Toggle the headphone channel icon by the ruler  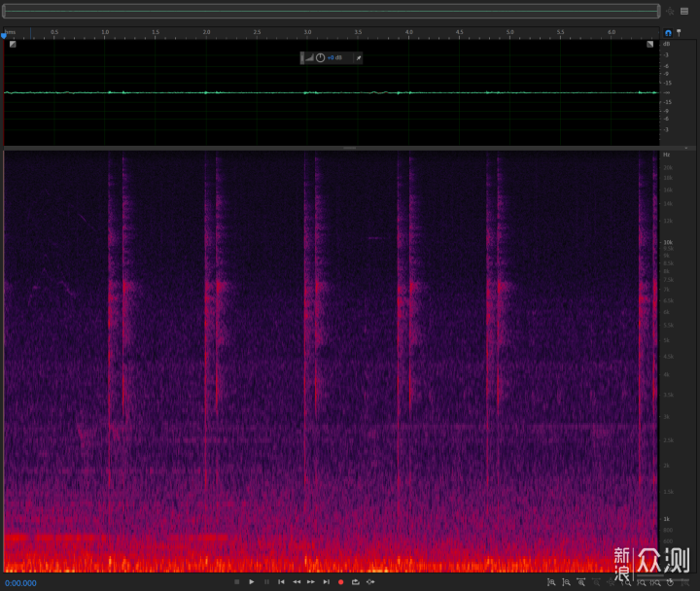pos(668,33)
